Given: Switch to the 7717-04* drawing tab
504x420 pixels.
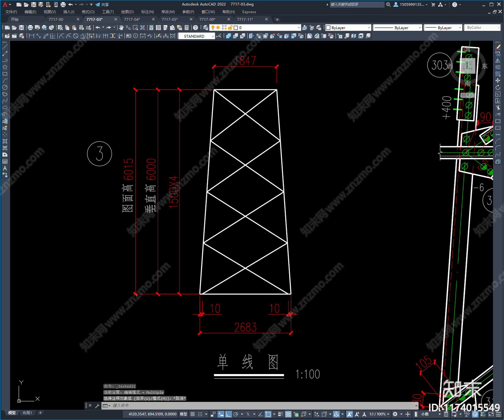Looking at the screenshot, I should 132,20.
